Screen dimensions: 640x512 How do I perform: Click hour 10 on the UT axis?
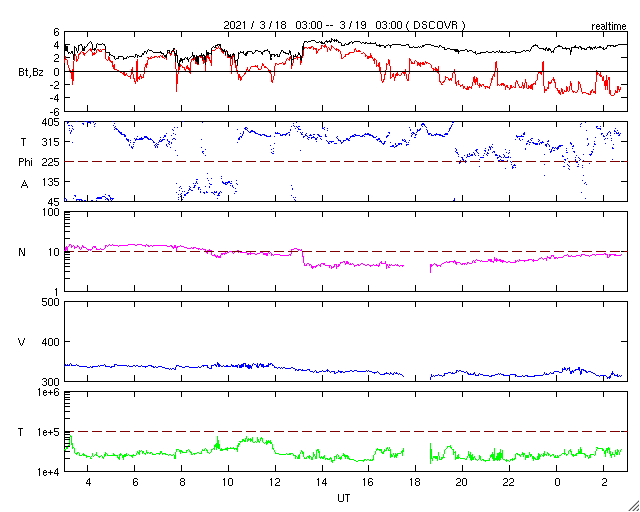(228, 482)
